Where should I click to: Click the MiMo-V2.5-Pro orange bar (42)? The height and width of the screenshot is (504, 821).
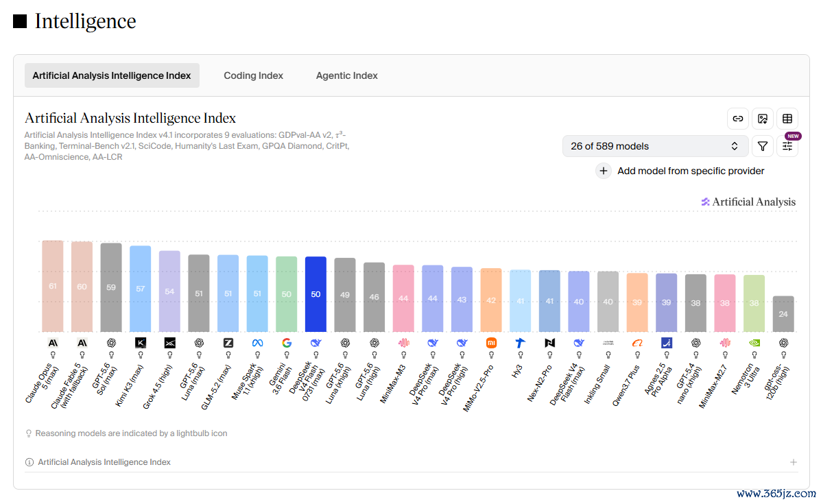491,300
